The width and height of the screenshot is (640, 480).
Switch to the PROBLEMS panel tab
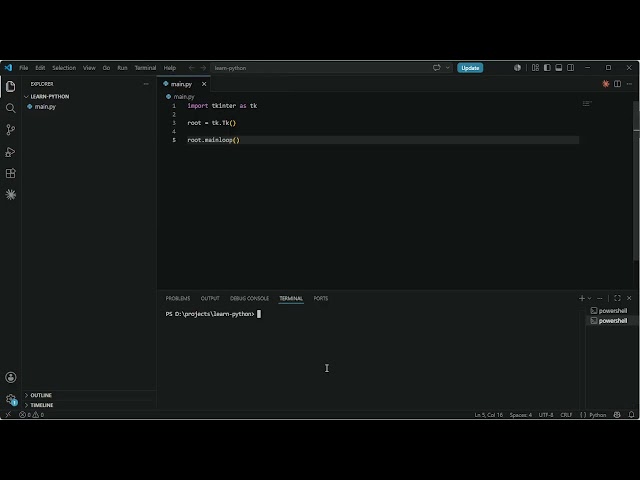(178, 298)
